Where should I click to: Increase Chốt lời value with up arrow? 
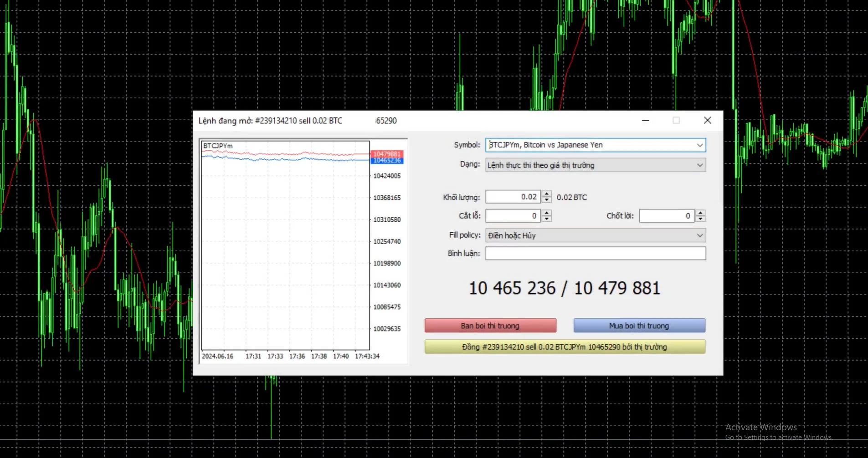[701, 213]
